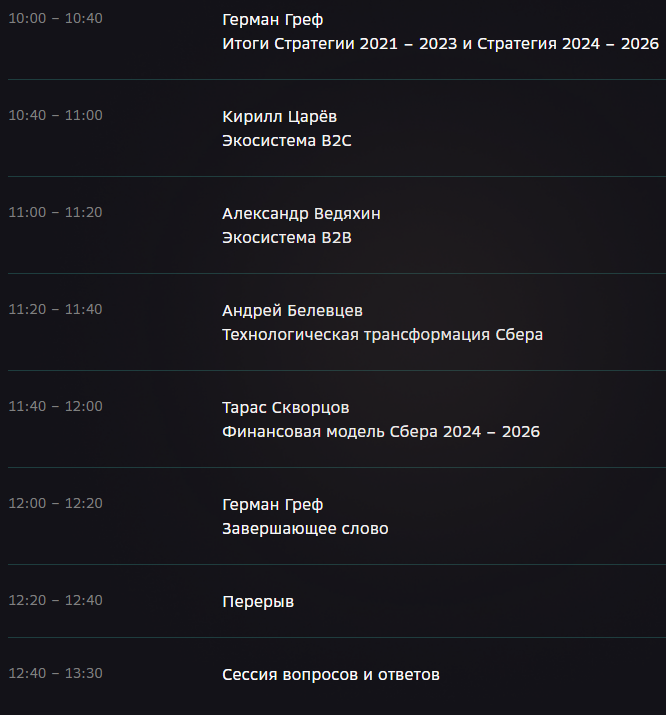Click the 10:00 – 10:40 time slot
This screenshot has width=666, height=715.
pyautogui.click(x=56, y=19)
